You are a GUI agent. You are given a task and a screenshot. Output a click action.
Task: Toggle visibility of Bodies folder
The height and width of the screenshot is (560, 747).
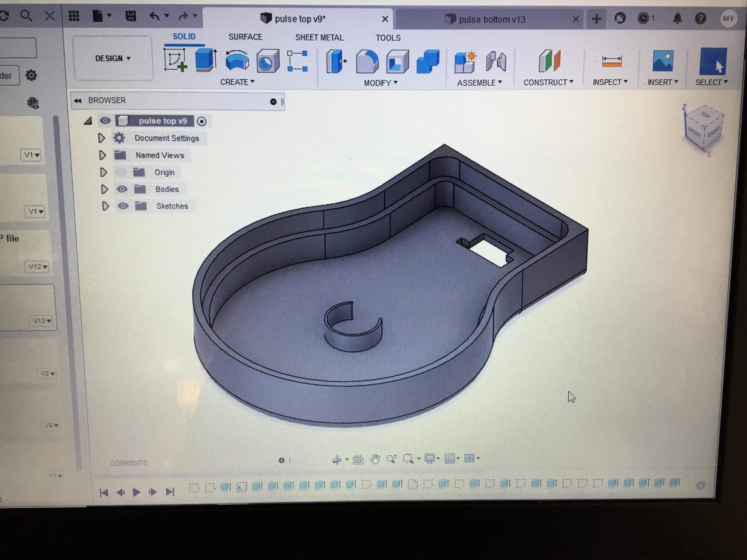[x=122, y=189]
